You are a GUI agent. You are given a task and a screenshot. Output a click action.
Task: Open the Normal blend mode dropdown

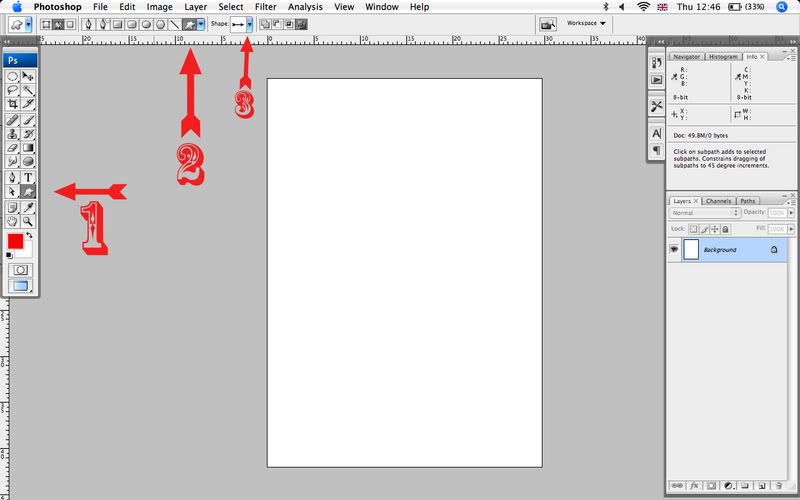[x=705, y=213]
